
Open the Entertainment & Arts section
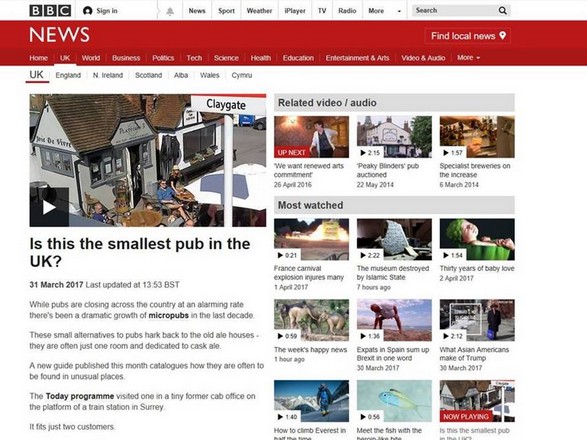[x=357, y=58]
